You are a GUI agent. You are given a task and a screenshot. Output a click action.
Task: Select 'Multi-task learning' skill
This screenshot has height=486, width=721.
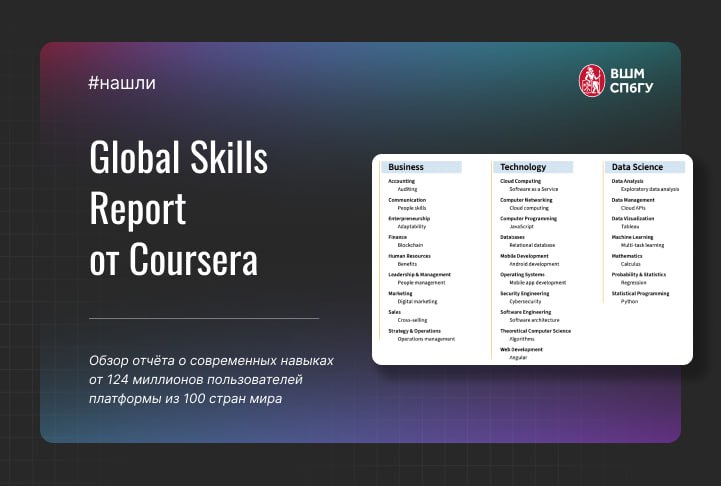[x=642, y=245]
